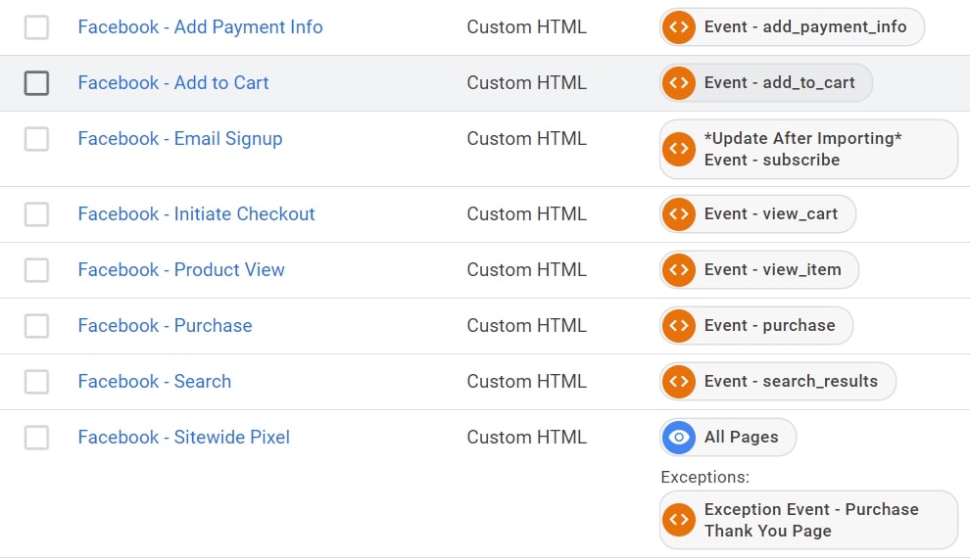
Task: Open the Facebook - Email Signup tag
Action: pos(180,139)
